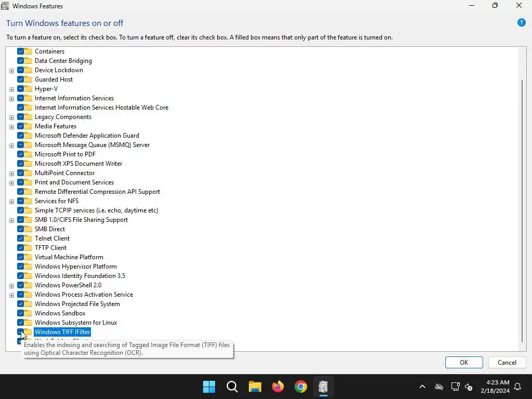Expand the Windows PowerShell 2.0 node
Screen dimensions: 532x399
point(11,286)
